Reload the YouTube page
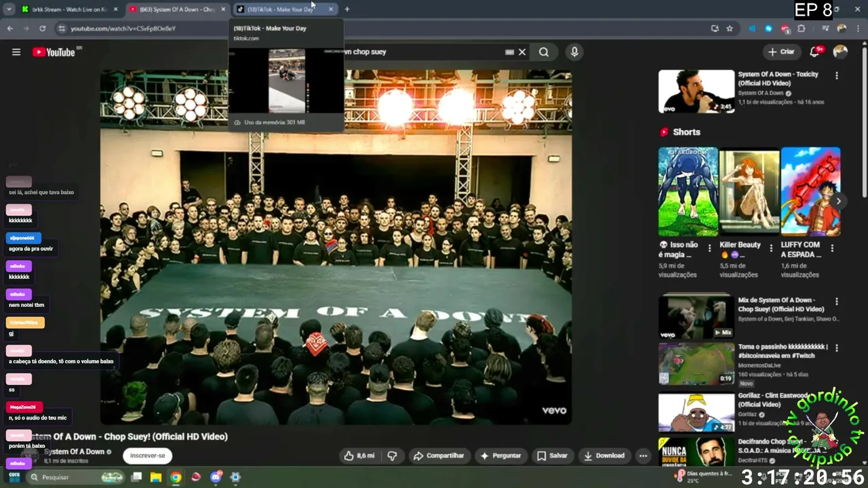 42,28
